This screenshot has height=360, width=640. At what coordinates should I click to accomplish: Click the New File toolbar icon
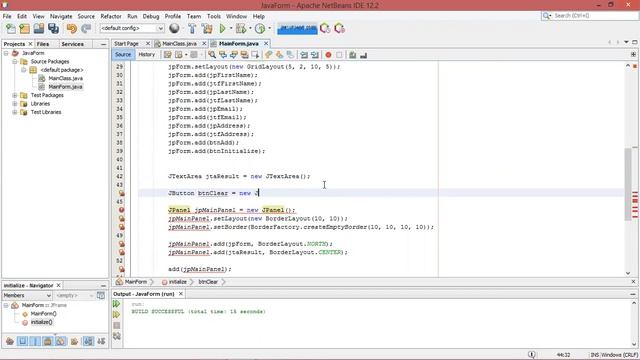[11, 29]
